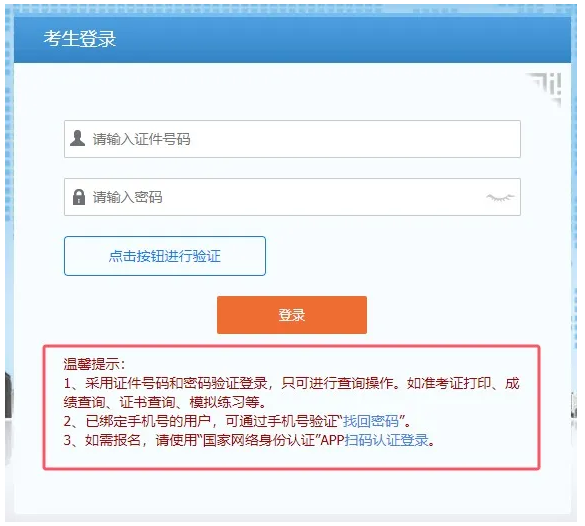Start verification with 点击按钮进行验证 button
Image resolution: width=585 pixels, height=526 pixels.
[165, 256]
